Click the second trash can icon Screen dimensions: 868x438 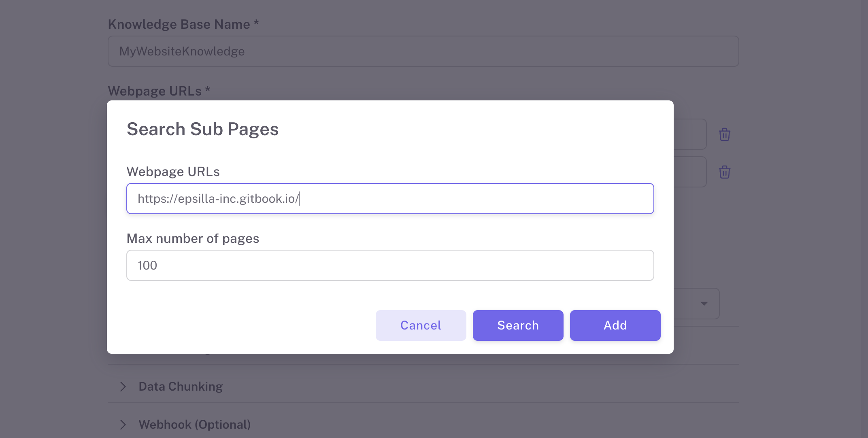click(x=724, y=172)
